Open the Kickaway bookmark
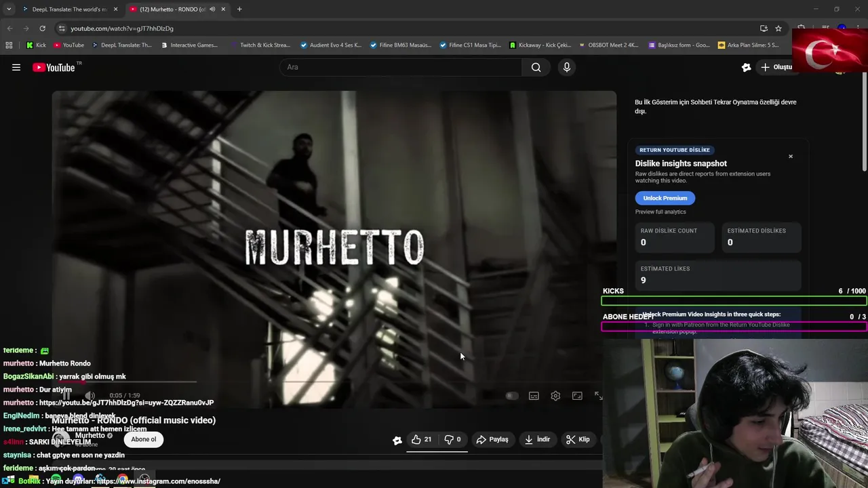This screenshot has width=868, height=488. 540,45
